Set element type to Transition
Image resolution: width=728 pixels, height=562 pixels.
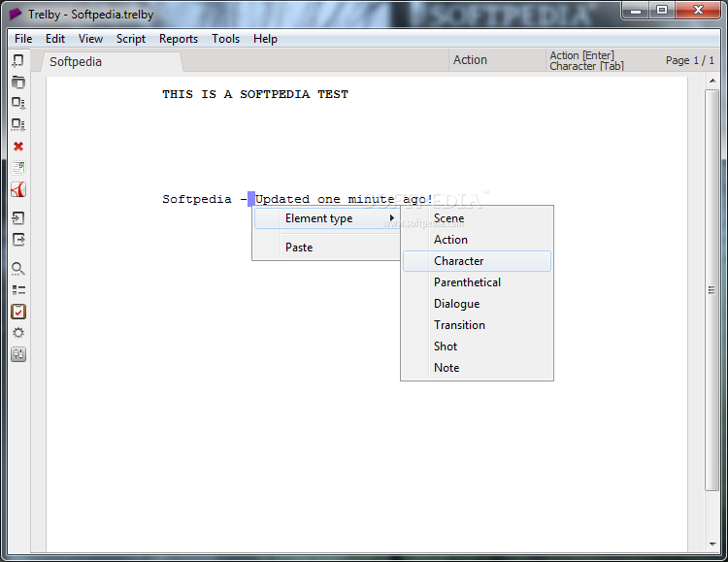tap(477, 325)
